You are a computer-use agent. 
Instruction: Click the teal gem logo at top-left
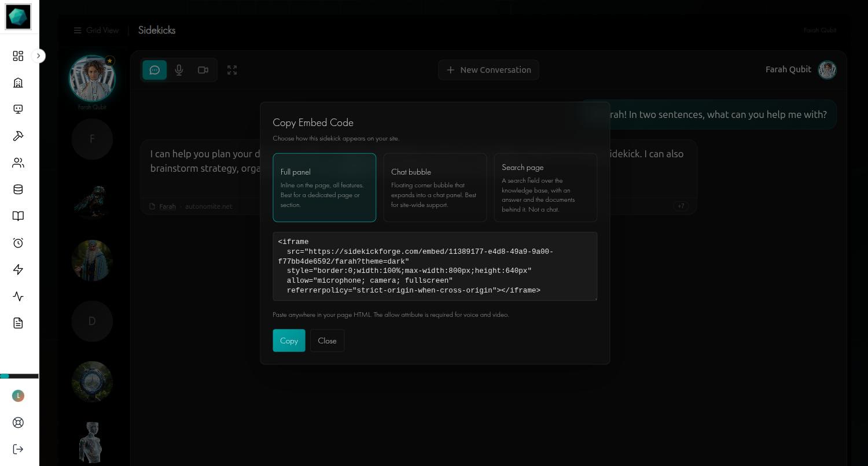[x=18, y=16]
